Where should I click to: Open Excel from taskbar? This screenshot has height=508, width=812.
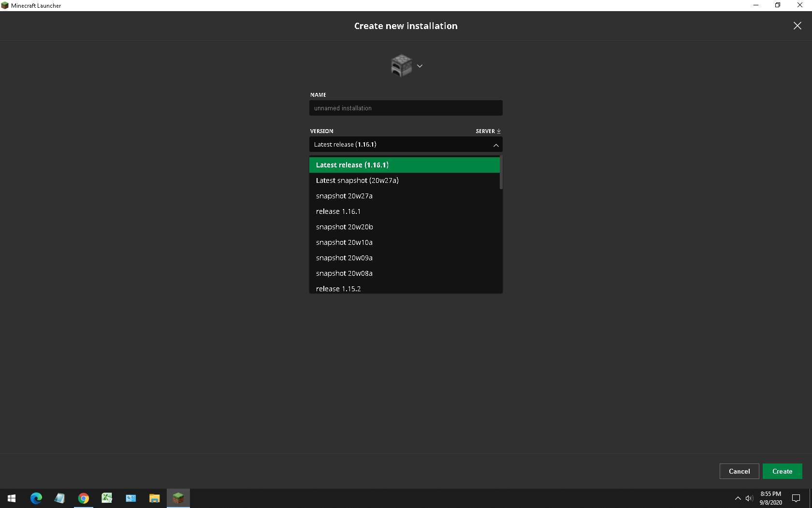[107, 498]
